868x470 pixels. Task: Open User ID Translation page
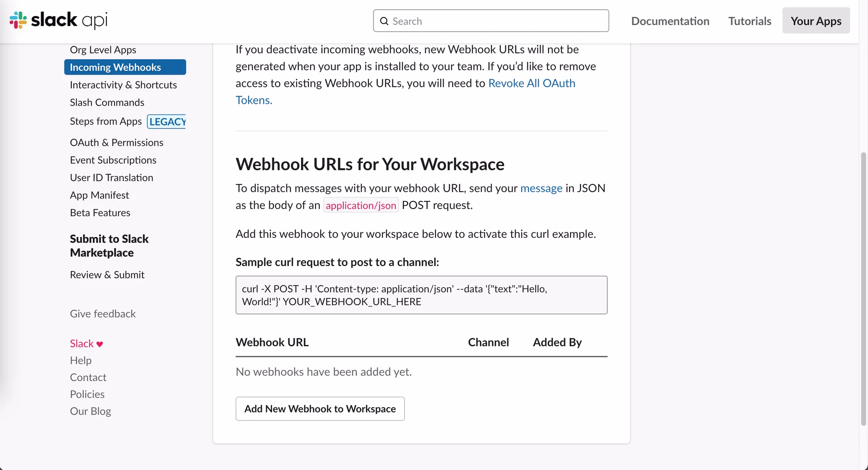[x=111, y=178]
